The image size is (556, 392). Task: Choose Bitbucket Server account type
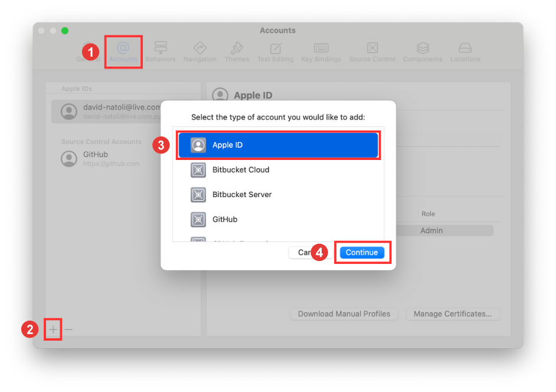pos(278,195)
